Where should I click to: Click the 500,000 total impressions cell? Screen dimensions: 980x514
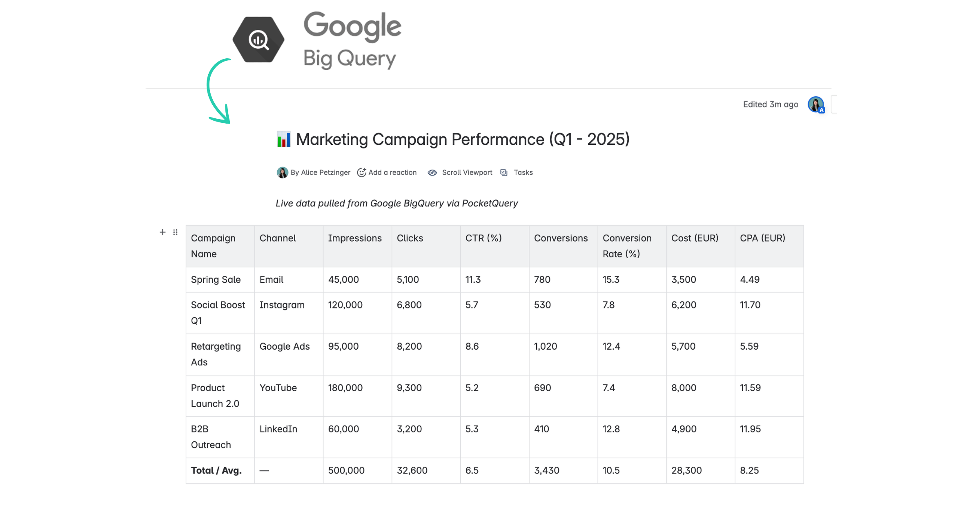[x=357, y=471]
